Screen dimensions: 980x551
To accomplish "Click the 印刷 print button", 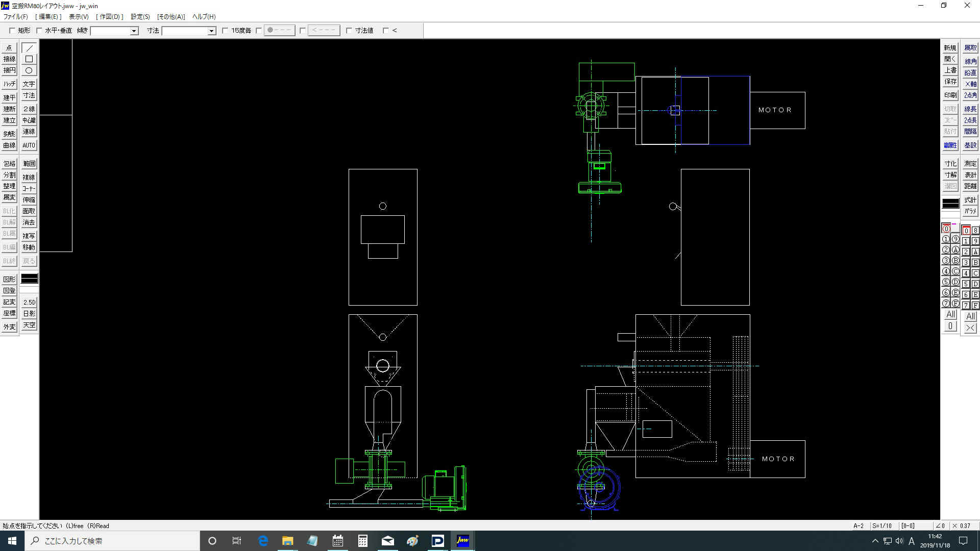I will pos(950,95).
